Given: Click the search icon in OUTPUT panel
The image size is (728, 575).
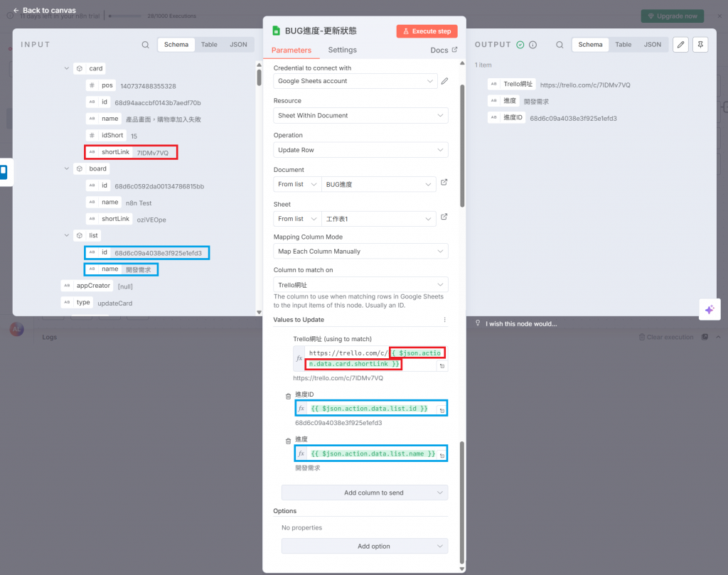Looking at the screenshot, I should (560, 45).
